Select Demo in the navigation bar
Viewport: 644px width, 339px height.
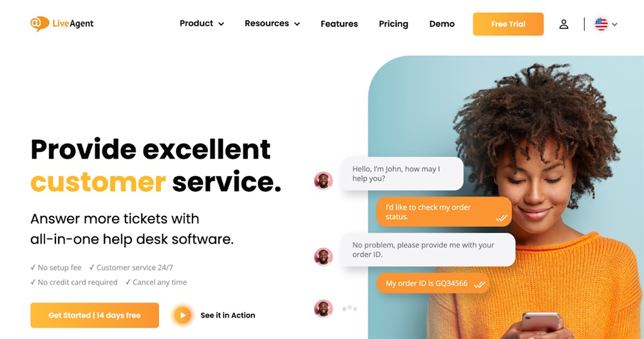(442, 24)
